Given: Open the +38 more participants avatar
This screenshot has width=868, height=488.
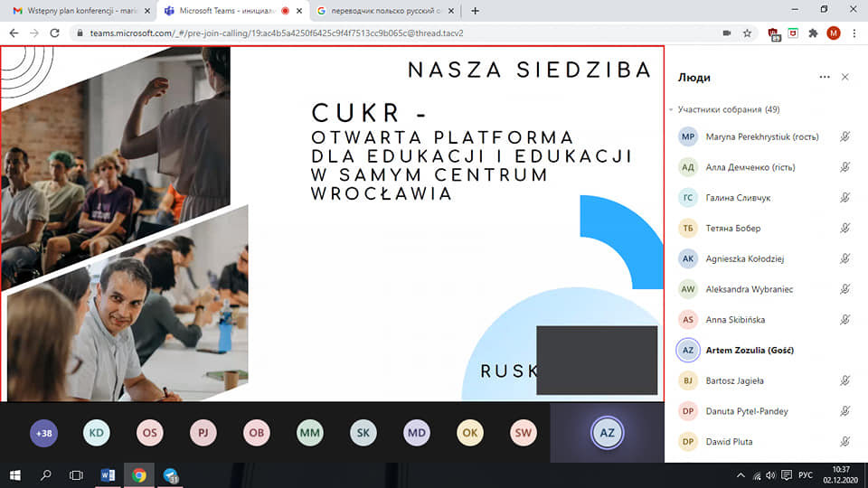Looking at the screenshot, I should (43, 433).
